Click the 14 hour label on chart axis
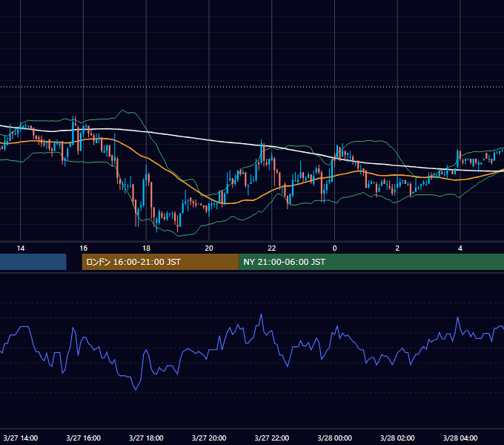 tap(21, 248)
